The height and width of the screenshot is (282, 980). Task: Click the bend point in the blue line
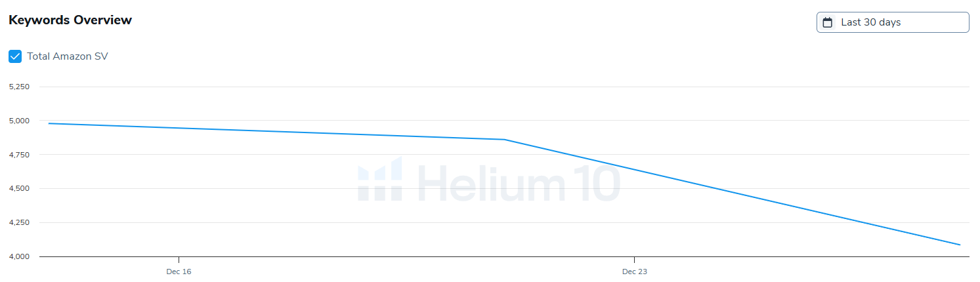(x=504, y=140)
